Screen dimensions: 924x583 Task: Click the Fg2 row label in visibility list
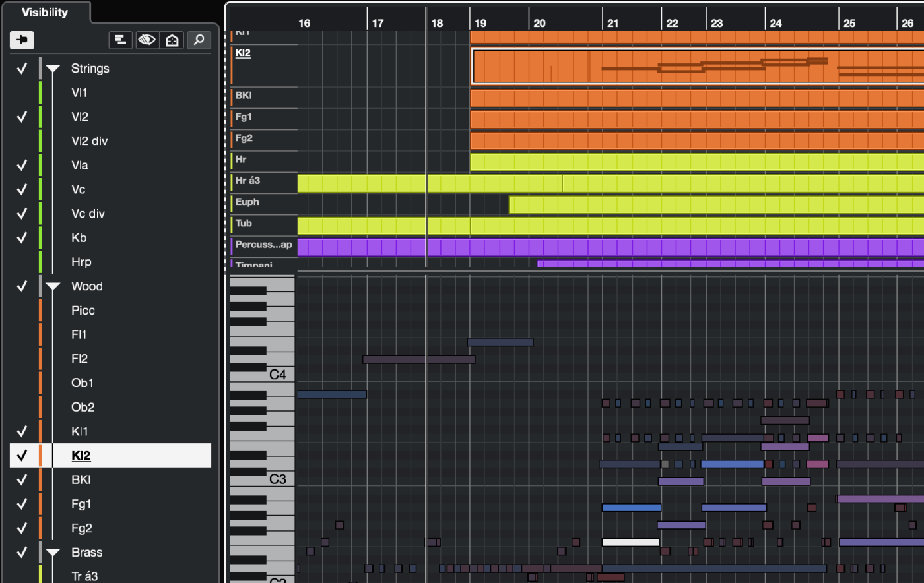tap(82, 528)
